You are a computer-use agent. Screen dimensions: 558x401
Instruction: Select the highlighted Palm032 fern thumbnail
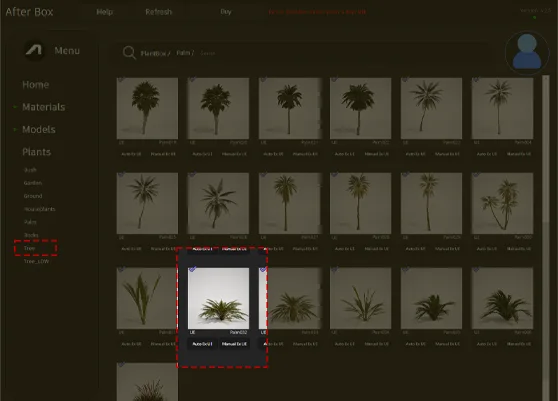click(x=218, y=298)
